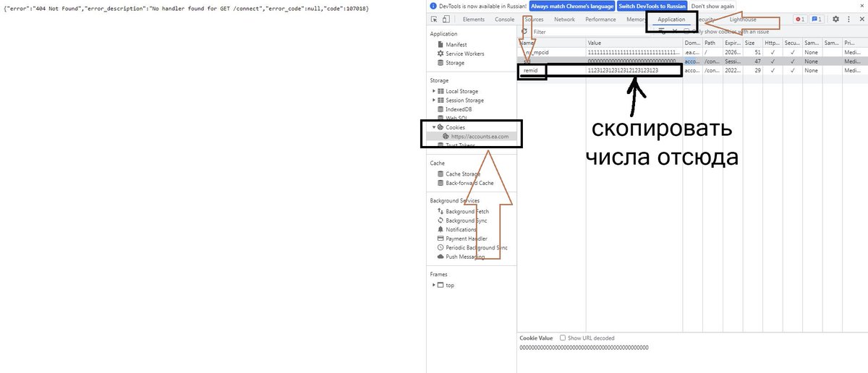Viewport: 868px width, 373px height.
Task: Toggle Only show cookies with an issue
Action: click(x=686, y=32)
